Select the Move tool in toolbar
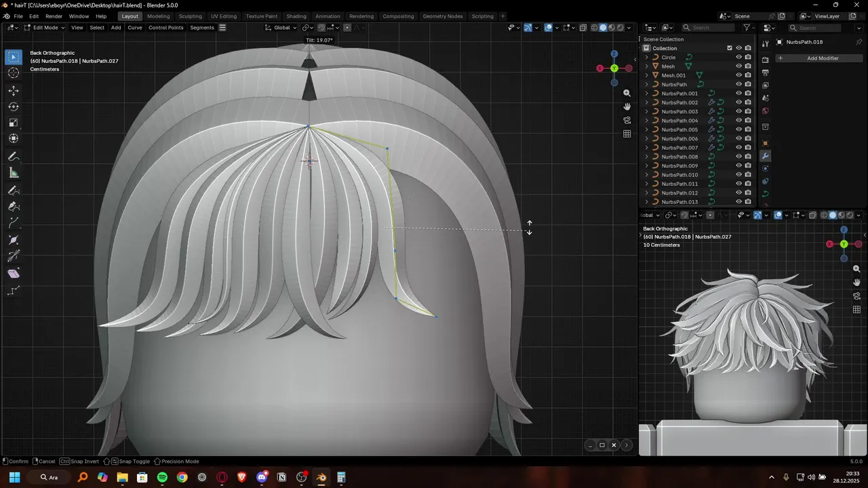The height and width of the screenshot is (488, 868). 14,90
